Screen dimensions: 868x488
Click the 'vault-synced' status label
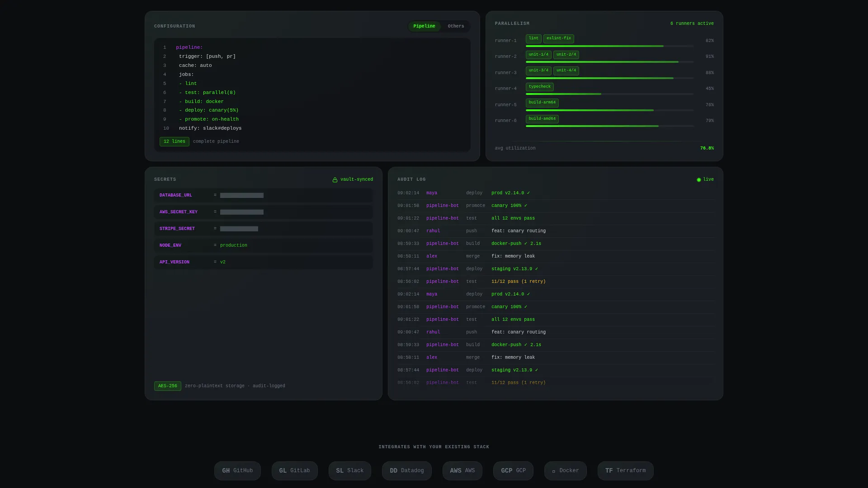357,180
